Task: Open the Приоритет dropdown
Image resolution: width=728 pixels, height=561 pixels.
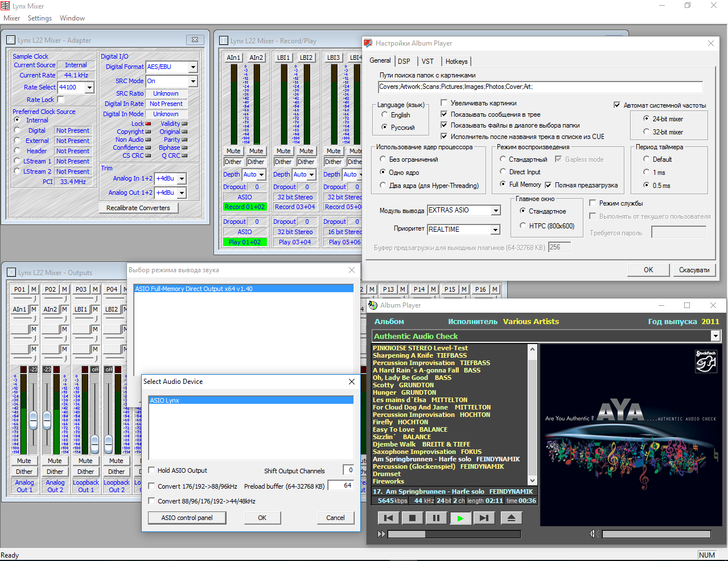Action: [496, 230]
